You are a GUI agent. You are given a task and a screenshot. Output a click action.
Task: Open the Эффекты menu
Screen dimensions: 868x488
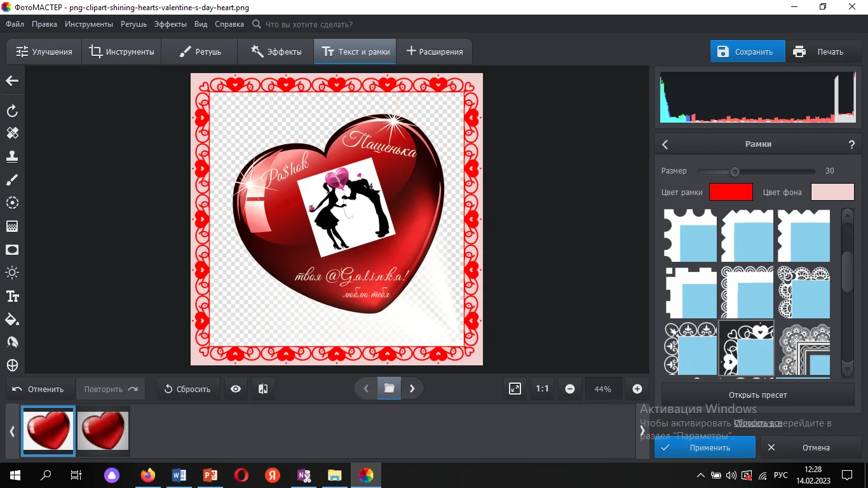[170, 24]
